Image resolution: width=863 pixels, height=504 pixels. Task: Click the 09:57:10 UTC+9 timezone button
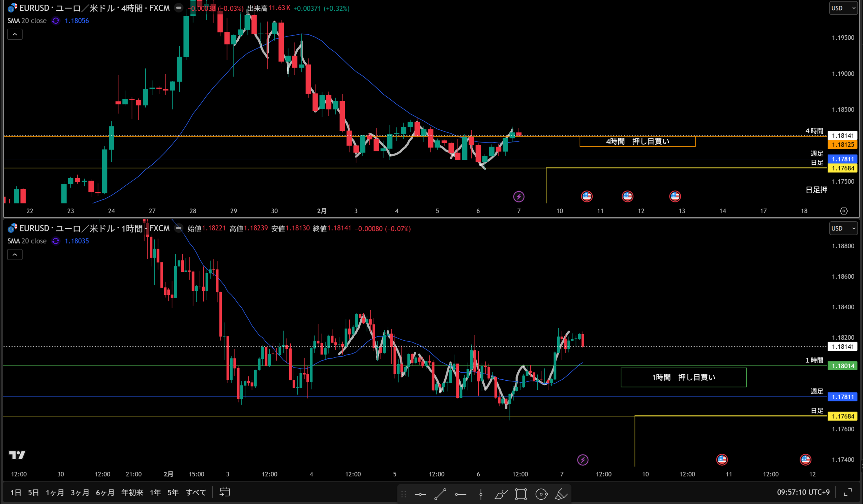tap(803, 492)
